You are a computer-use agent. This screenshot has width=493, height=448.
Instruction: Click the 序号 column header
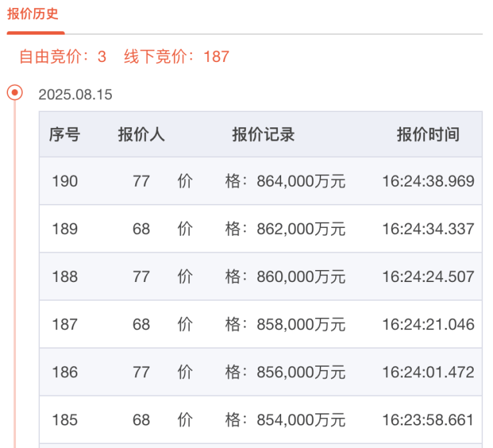pyautogui.click(x=65, y=135)
